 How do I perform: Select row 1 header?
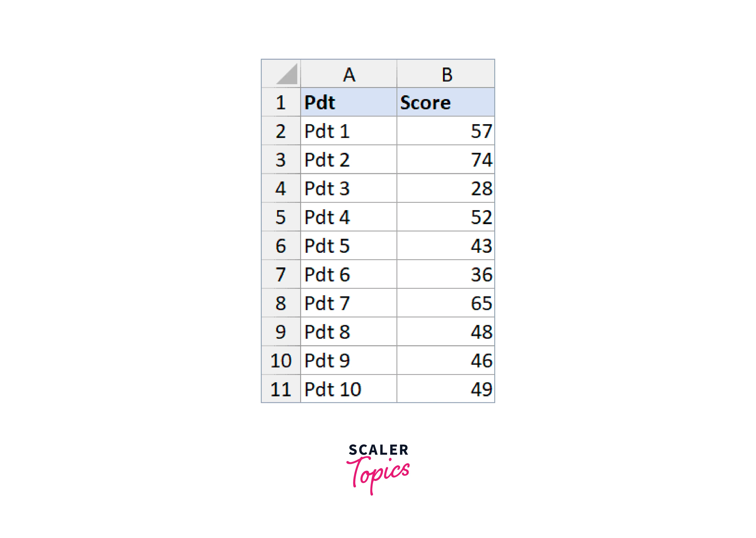(x=281, y=102)
